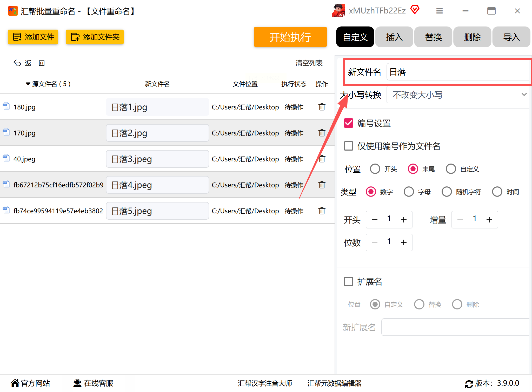The height and width of the screenshot is (392, 532).
Task: Increase the 位数 value with plus
Action: coord(403,242)
